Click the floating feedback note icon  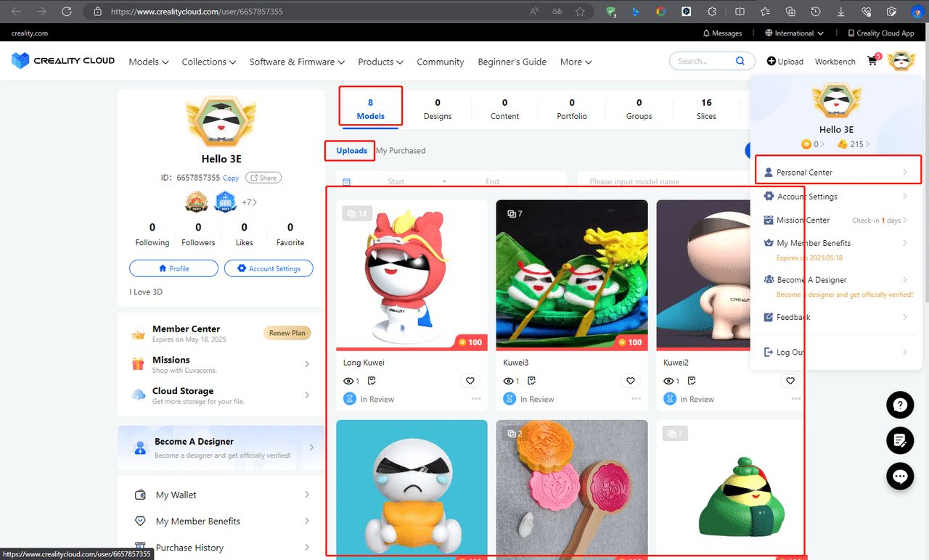click(900, 440)
